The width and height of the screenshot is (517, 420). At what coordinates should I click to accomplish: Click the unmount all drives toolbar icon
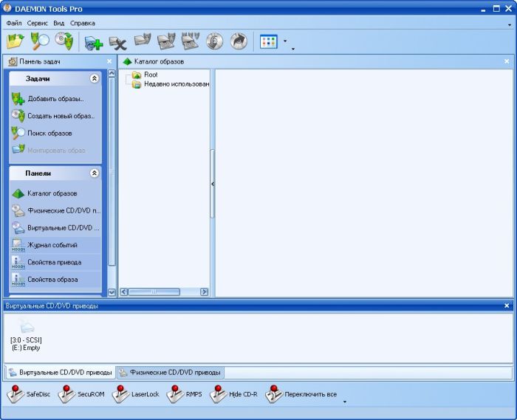click(191, 41)
